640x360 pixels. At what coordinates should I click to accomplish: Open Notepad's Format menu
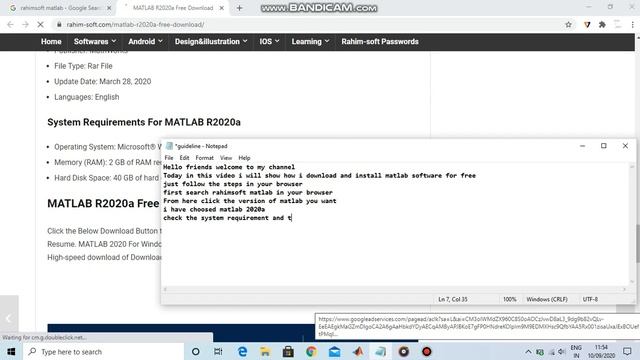click(x=204, y=158)
